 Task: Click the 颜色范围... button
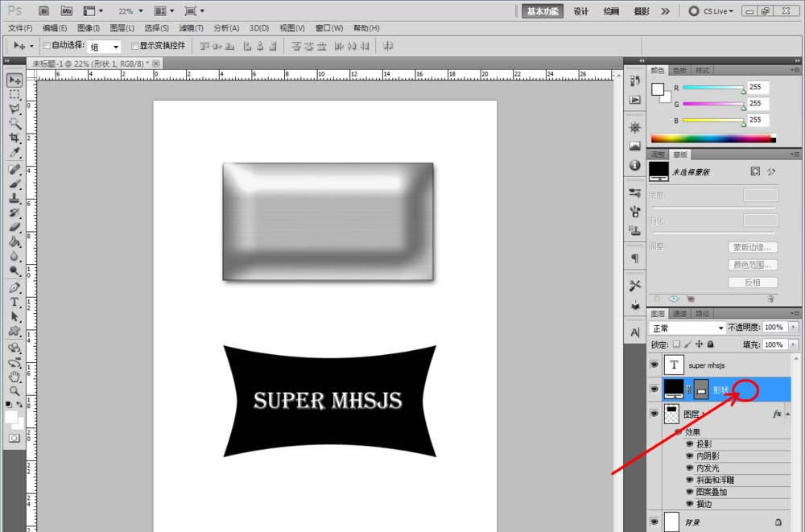(x=753, y=265)
